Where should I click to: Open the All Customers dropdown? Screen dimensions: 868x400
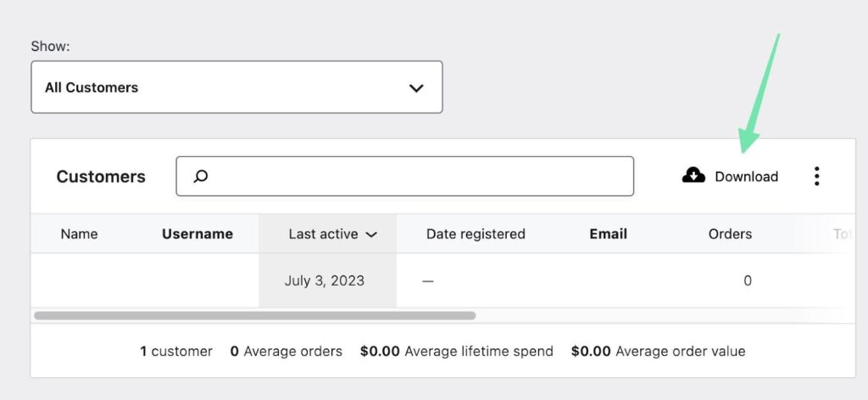tap(236, 87)
